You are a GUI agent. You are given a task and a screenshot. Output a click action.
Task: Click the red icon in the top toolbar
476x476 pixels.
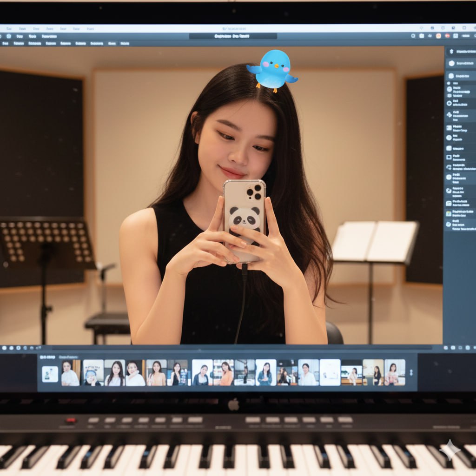point(447,36)
